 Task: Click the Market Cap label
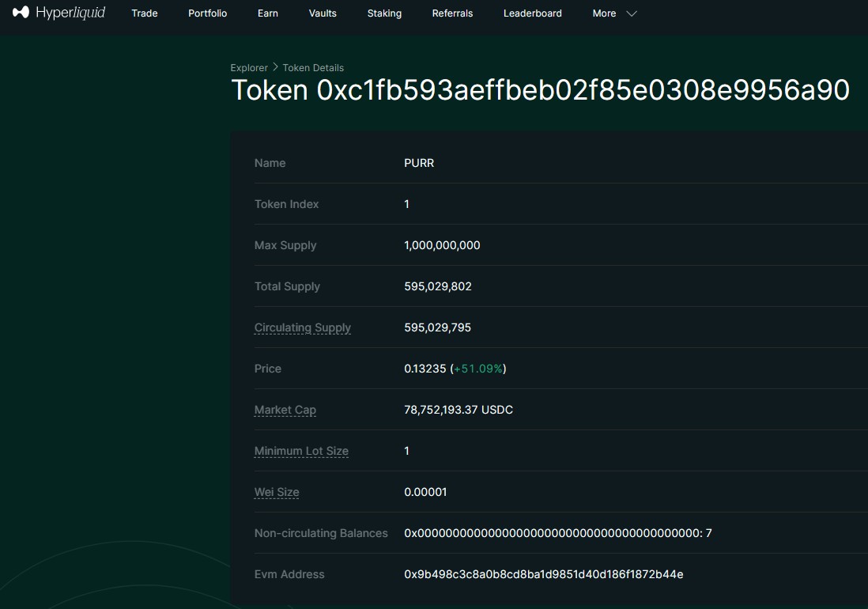click(285, 410)
